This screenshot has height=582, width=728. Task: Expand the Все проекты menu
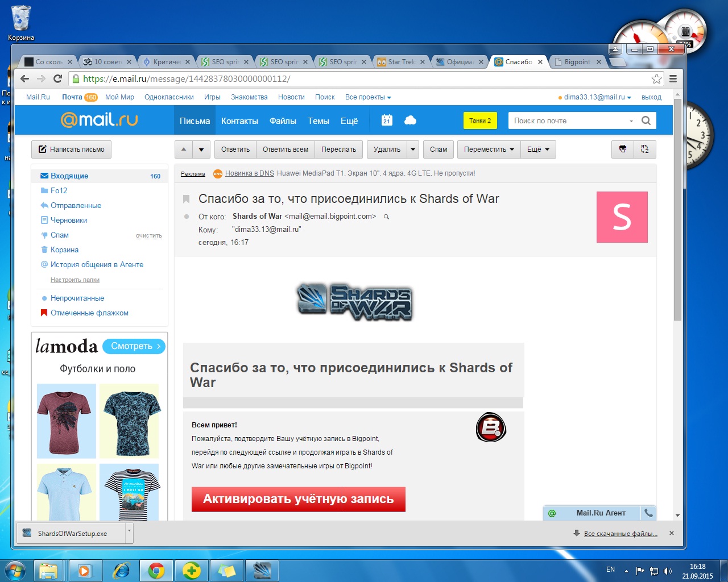click(x=368, y=97)
